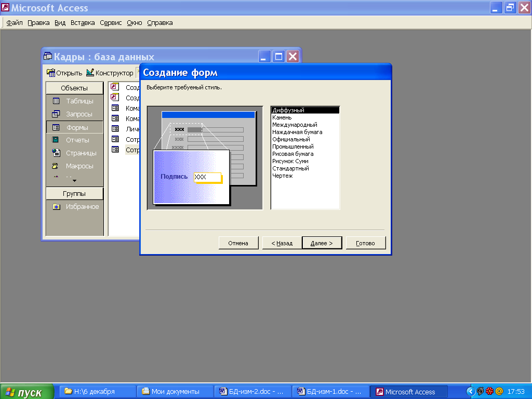This screenshot has width=532, height=399.
Task: Restore down the Microsoft Access window
Action: 510,7
